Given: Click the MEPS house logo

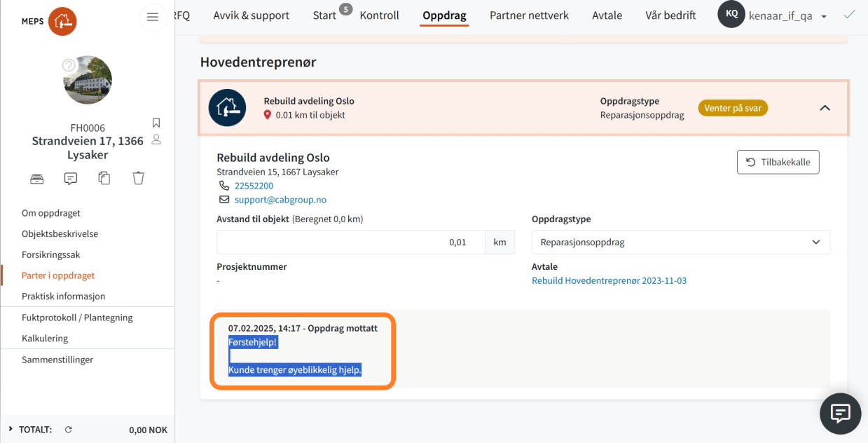Looking at the screenshot, I should (x=62, y=22).
